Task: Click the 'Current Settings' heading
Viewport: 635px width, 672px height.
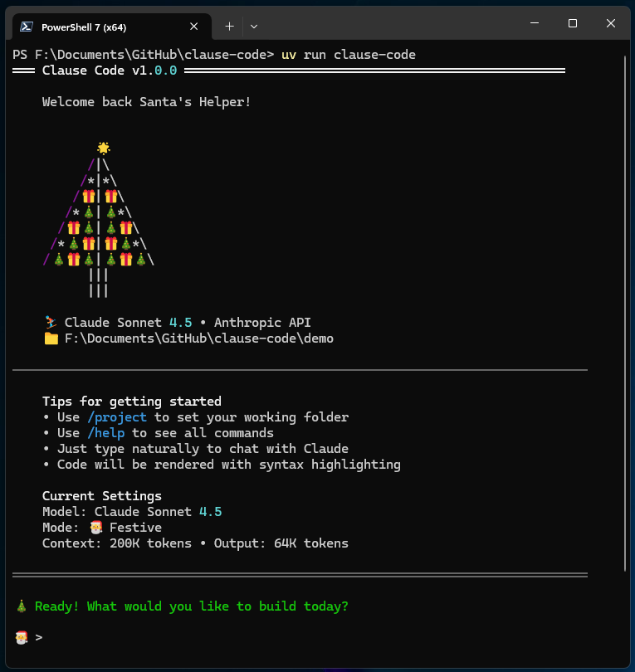Action: point(101,496)
